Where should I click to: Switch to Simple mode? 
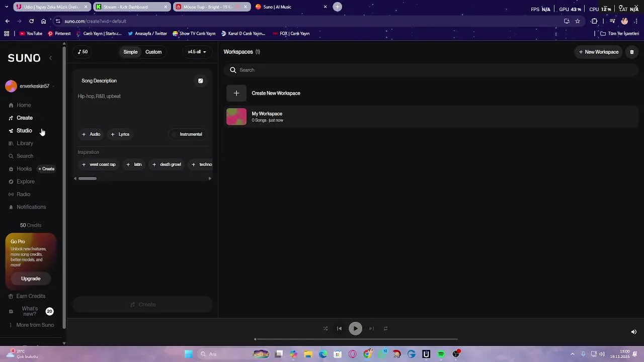coord(130,52)
